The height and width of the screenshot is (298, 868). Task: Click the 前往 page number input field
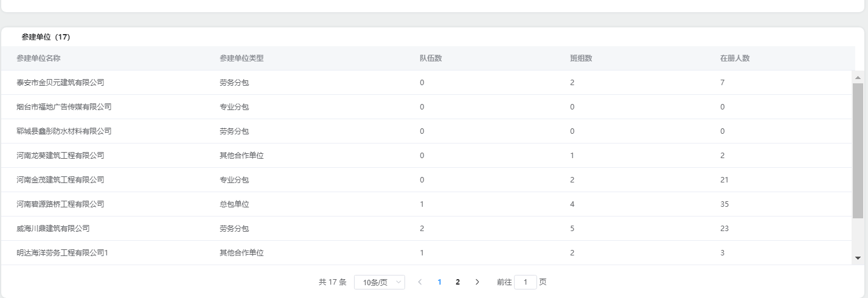[x=525, y=282]
